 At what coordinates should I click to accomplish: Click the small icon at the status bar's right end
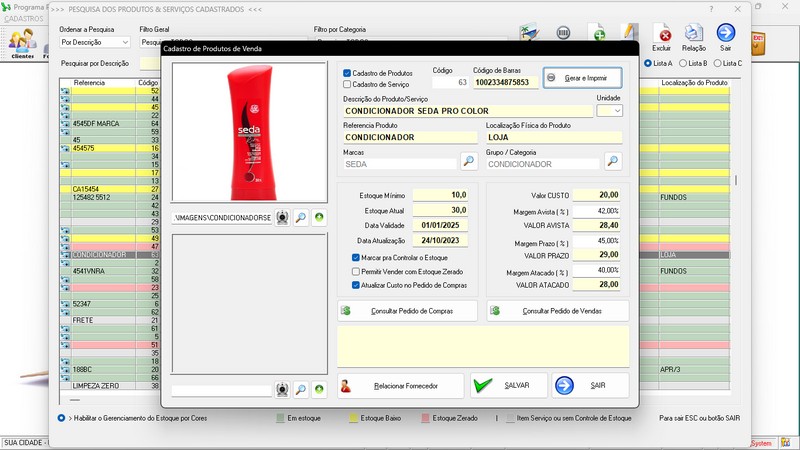(x=786, y=442)
